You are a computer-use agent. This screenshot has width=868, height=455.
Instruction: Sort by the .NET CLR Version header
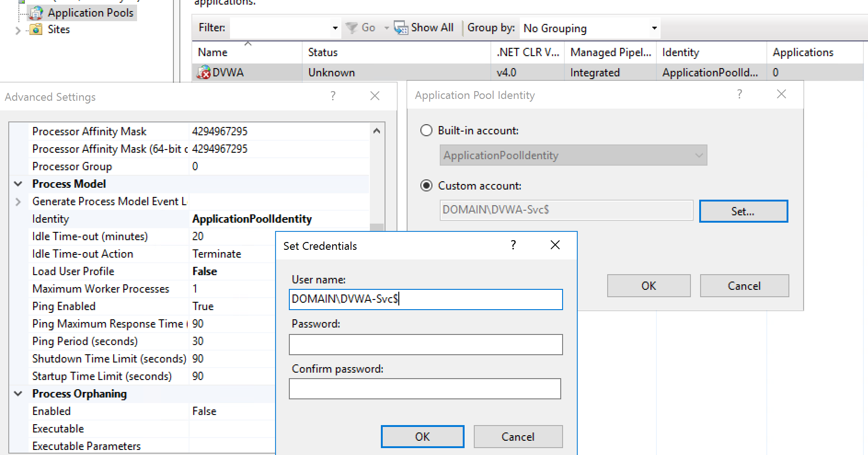[x=528, y=52]
